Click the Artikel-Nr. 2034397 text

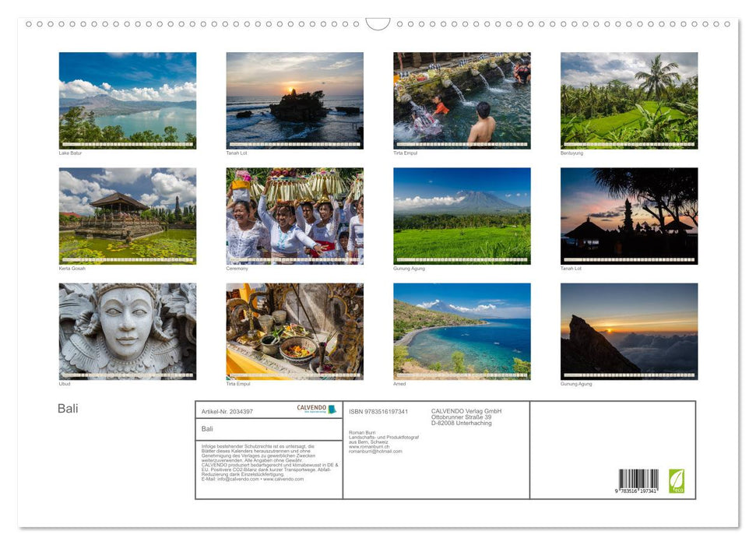pyautogui.click(x=227, y=412)
